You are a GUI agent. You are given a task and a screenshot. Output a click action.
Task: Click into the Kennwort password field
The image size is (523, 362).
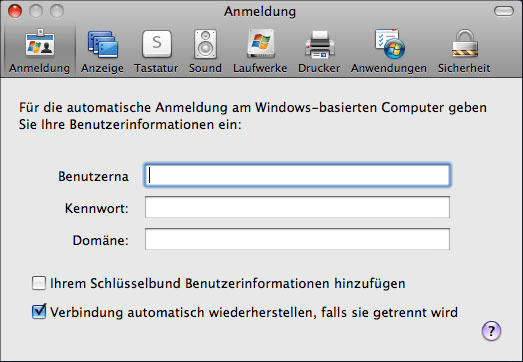pyautogui.click(x=297, y=207)
